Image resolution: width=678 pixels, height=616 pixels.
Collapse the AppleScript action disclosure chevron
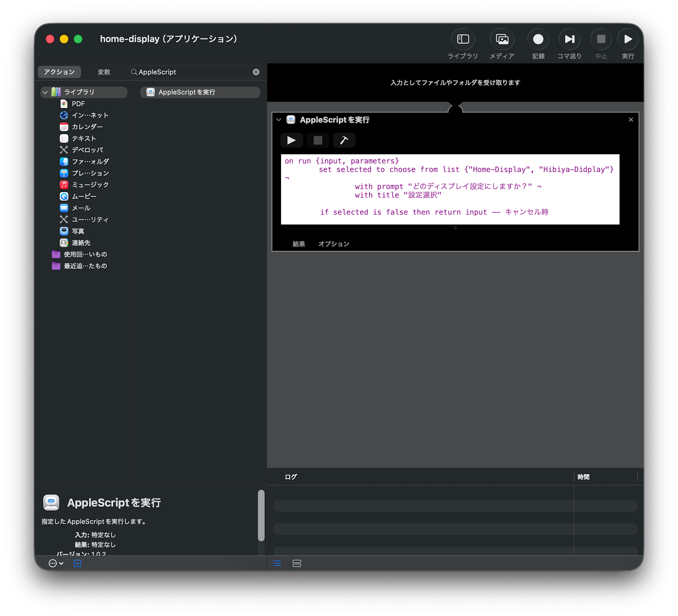point(279,120)
